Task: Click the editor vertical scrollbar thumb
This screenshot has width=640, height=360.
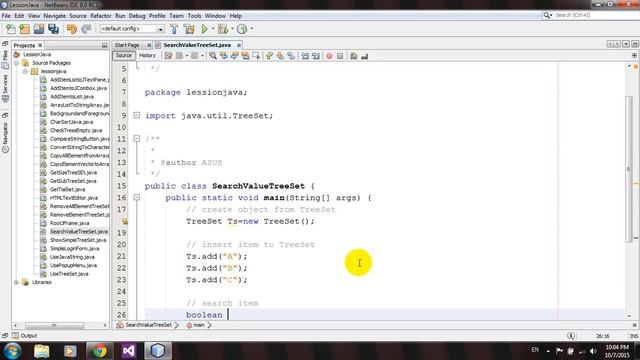Action: click(x=630, y=169)
